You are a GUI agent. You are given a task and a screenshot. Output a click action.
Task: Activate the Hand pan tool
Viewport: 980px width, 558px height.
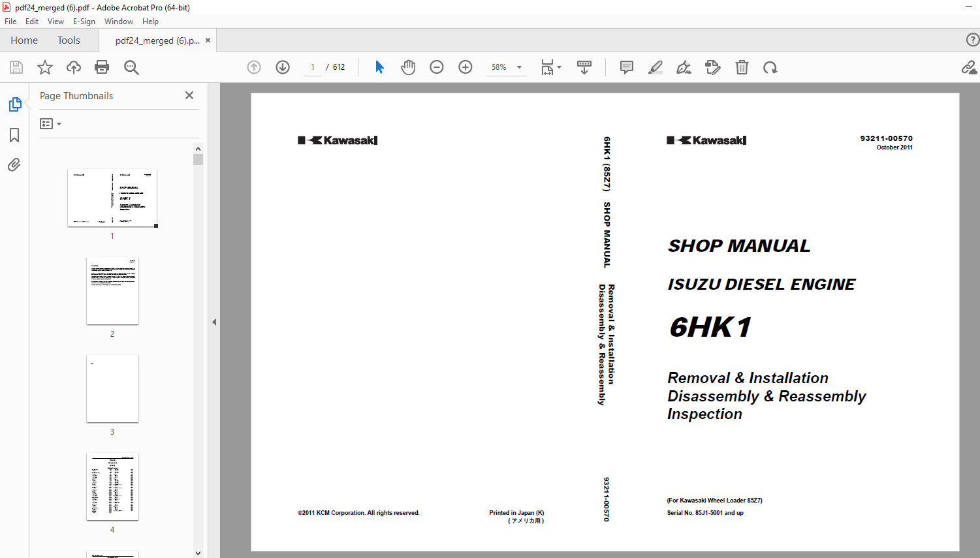tap(408, 67)
